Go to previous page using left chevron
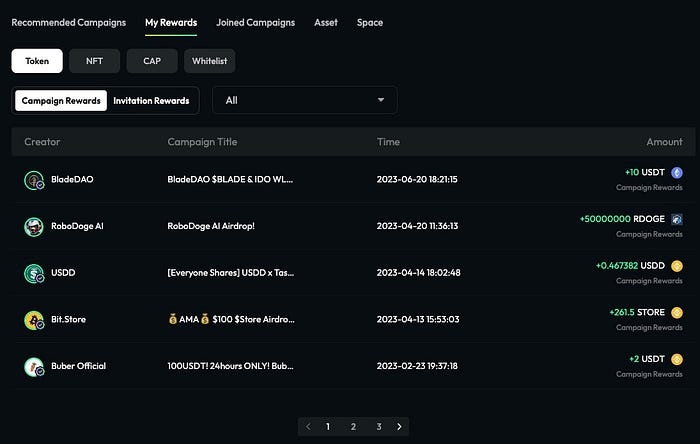 (x=308, y=426)
